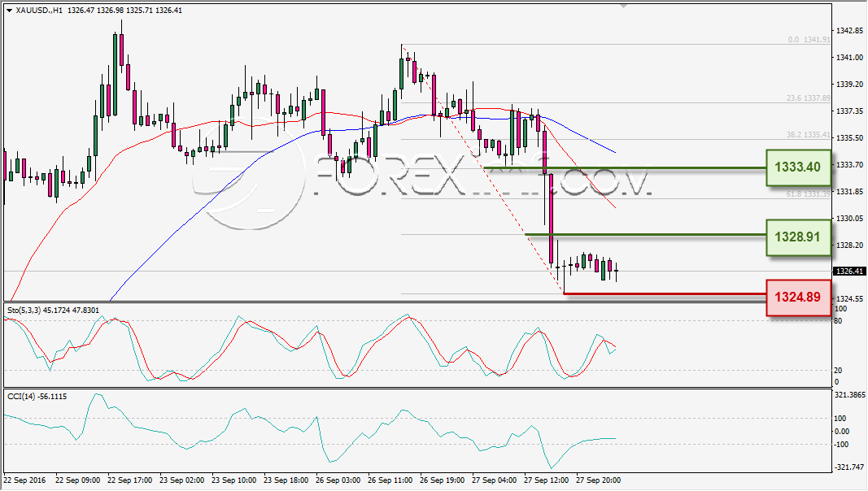Click Fibonacci level label 23.6 1337.89
The height and width of the screenshot is (491, 868).
[809, 98]
